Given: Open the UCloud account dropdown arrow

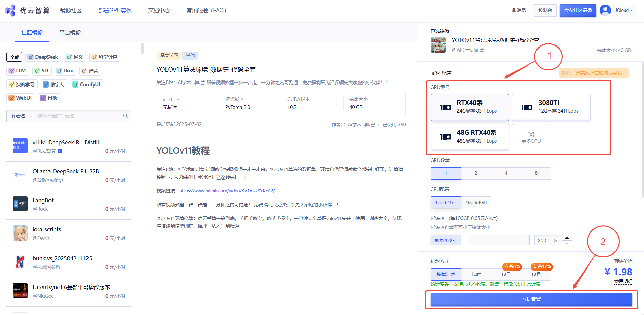Looking at the screenshot, I should (632, 11).
